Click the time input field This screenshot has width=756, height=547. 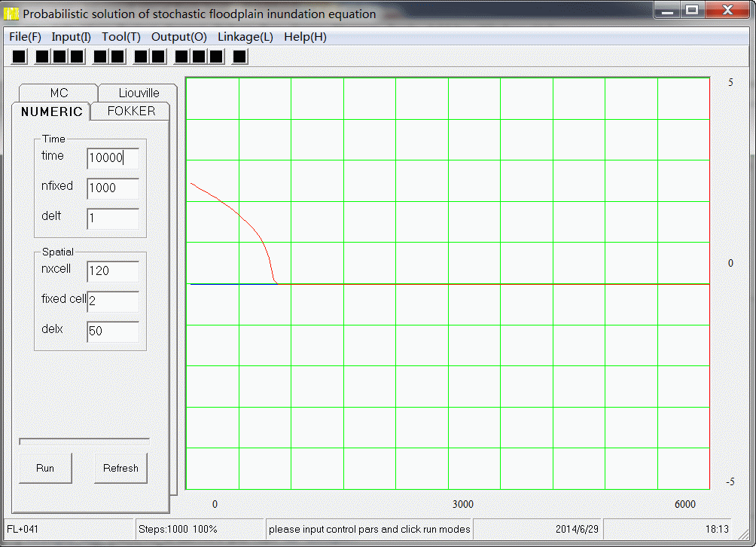(113, 158)
